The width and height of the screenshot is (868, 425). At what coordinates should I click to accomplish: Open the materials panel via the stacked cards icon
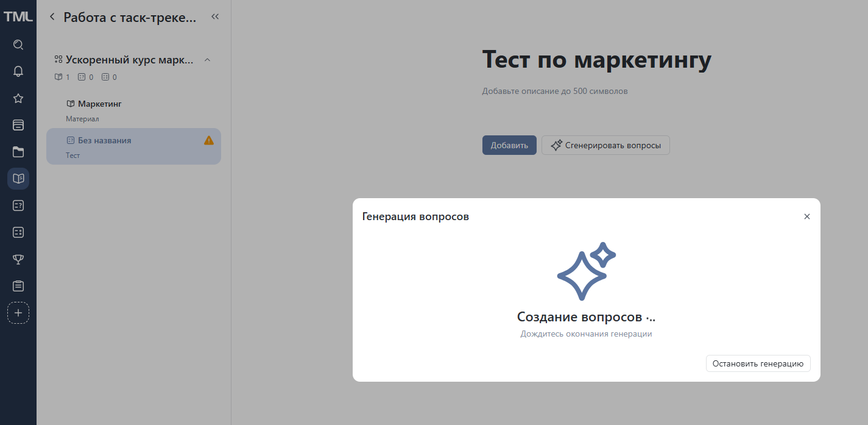pos(18,125)
